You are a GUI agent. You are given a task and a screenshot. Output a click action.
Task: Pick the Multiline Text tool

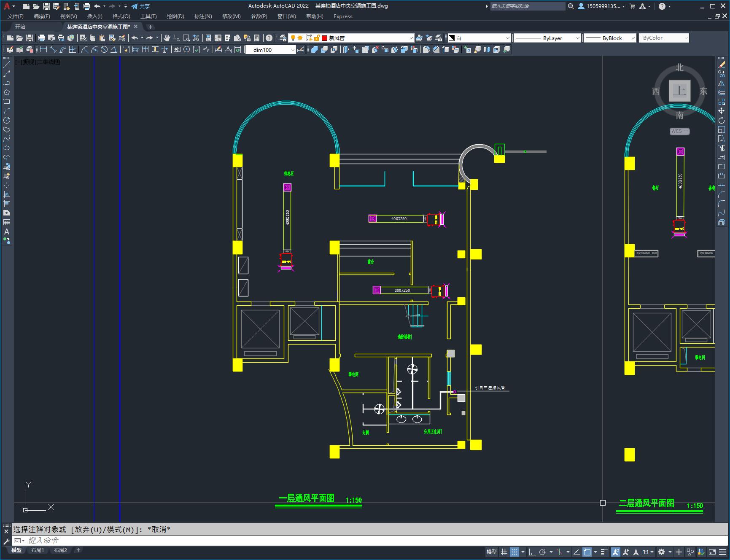tap(7, 232)
